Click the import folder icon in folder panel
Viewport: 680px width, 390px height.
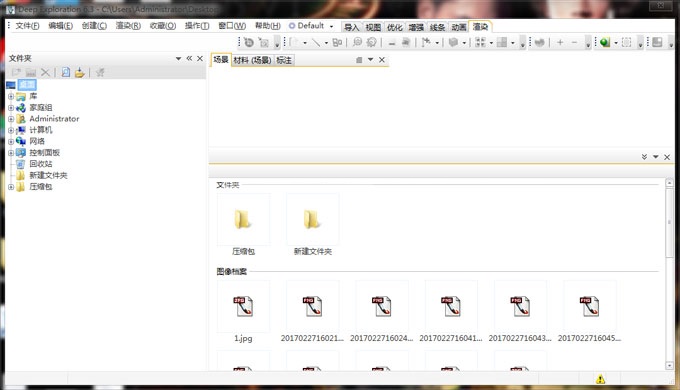[79, 72]
